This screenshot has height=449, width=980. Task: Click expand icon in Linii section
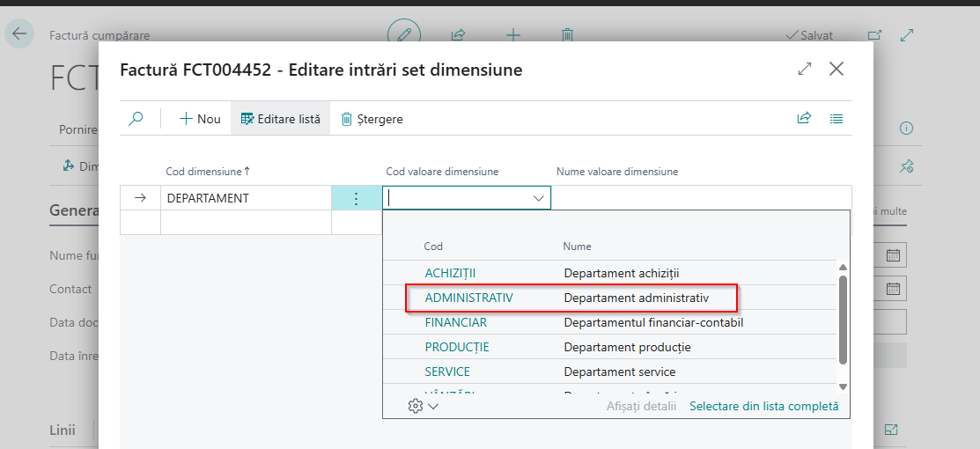click(x=892, y=430)
